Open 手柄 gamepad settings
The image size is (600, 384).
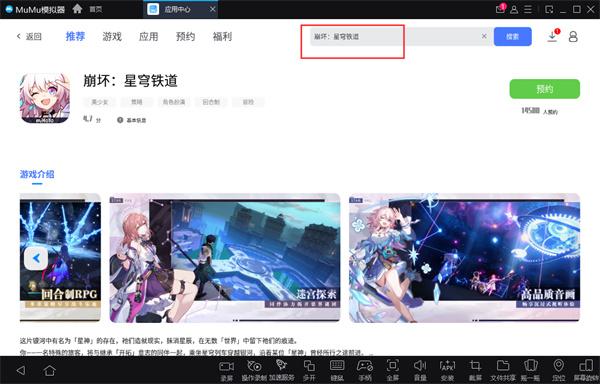point(365,370)
